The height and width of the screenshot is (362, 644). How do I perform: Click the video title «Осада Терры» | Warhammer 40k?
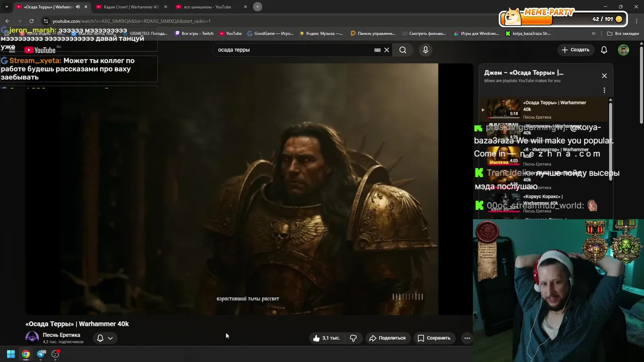pyautogui.click(x=77, y=324)
